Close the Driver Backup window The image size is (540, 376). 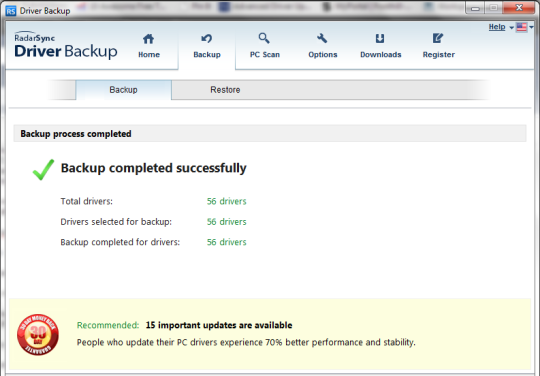pyautogui.click(x=519, y=8)
